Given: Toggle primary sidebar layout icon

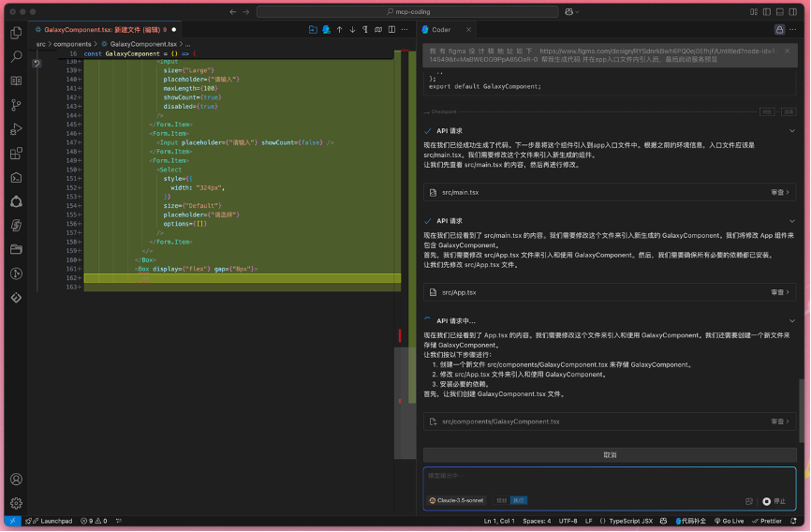Looking at the screenshot, I should [x=767, y=11].
